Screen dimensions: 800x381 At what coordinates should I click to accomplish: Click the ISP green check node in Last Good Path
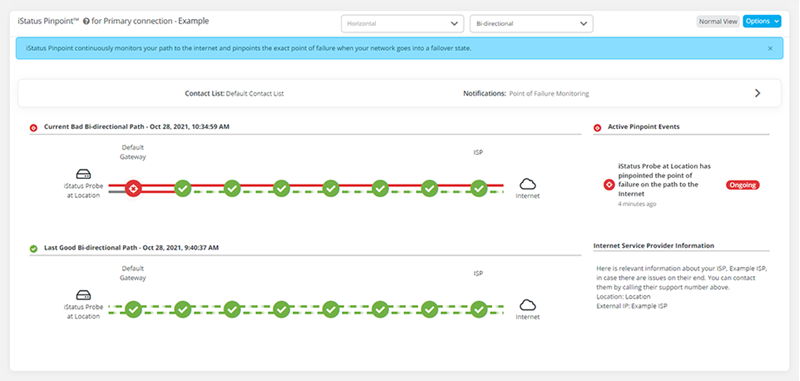click(479, 309)
